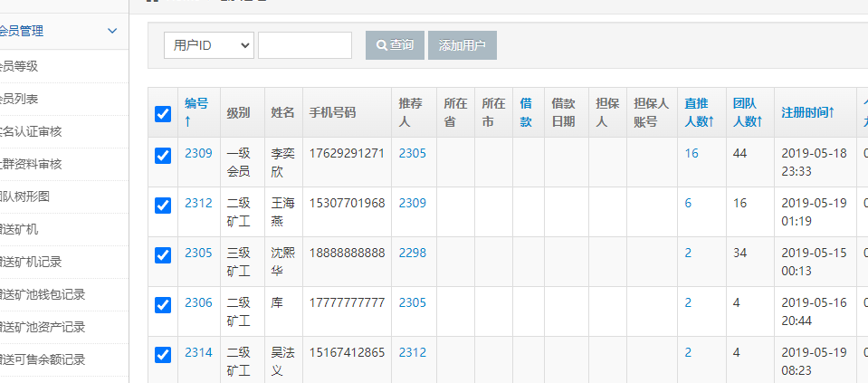Open referrer 2309 link in 王海燕 row
The image size is (868, 383).
(413, 203)
